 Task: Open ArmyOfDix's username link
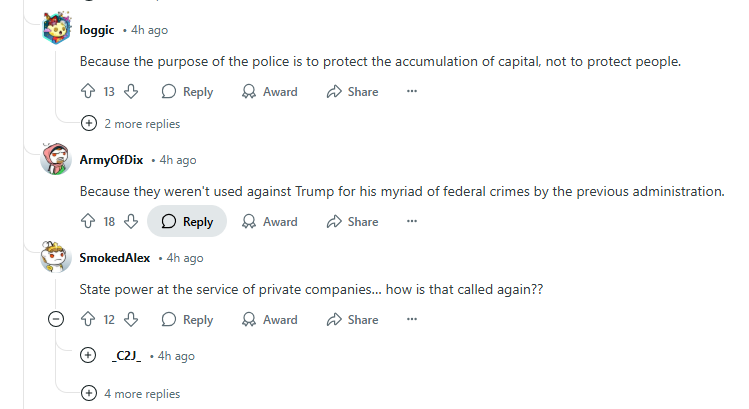(x=112, y=160)
